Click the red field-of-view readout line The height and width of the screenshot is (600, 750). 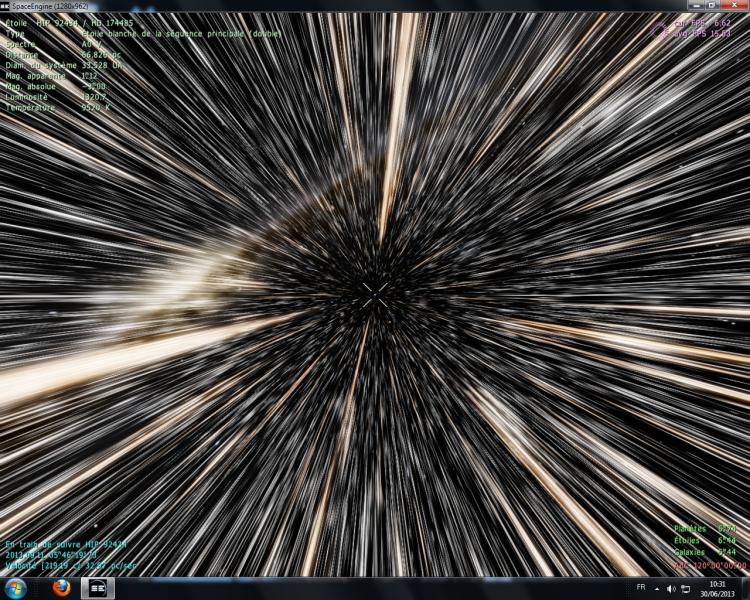click(x=710, y=566)
